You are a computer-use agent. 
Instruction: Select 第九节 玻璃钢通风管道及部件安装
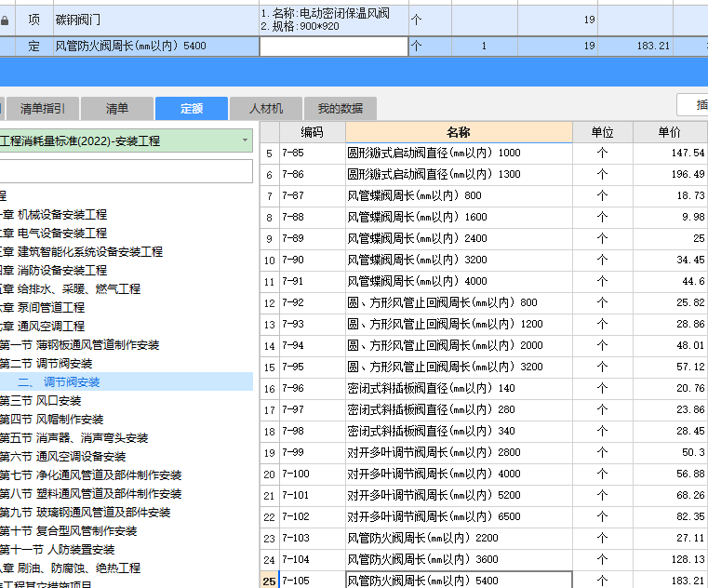pyautogui.click(x=86, y=513)
